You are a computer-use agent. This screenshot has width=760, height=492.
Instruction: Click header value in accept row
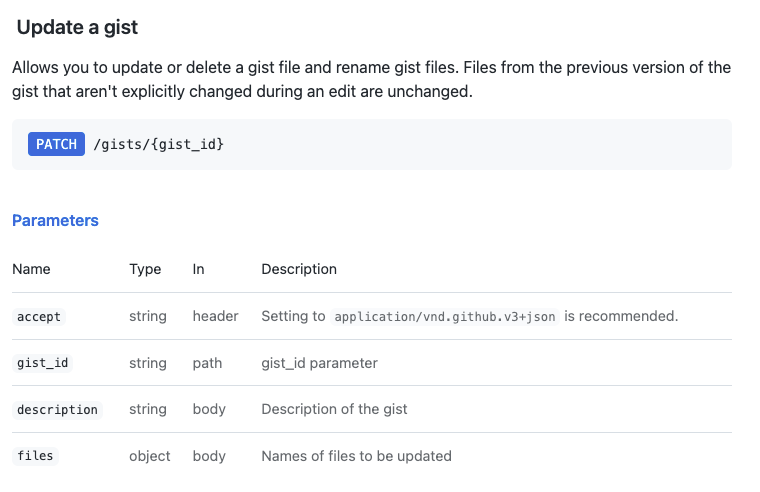coord(215,316)
